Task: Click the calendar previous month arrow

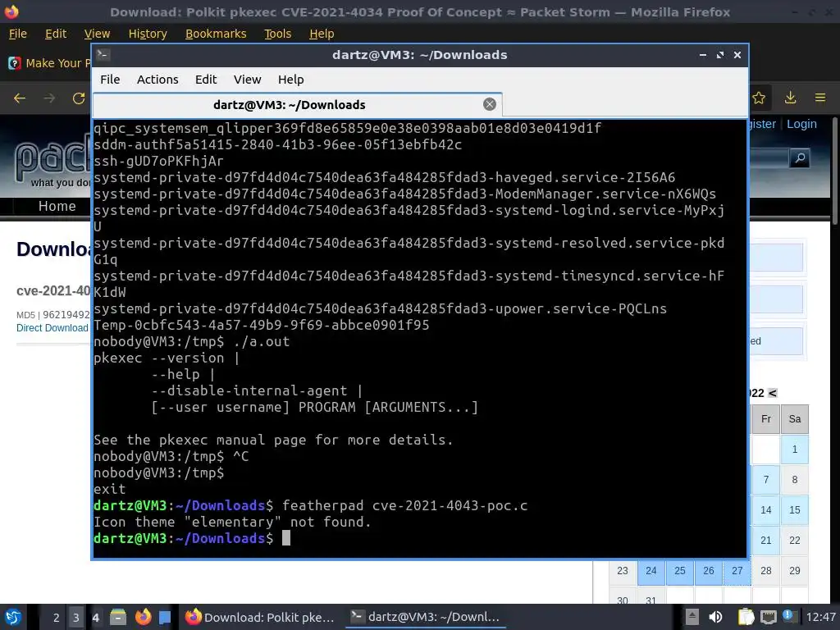Action: [x=772, y=393]
